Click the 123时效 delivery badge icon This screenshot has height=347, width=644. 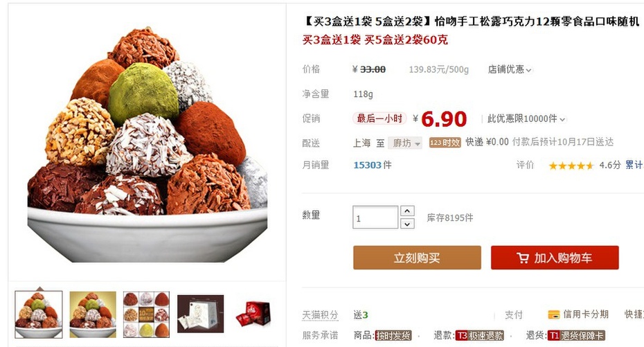(445, 143)
